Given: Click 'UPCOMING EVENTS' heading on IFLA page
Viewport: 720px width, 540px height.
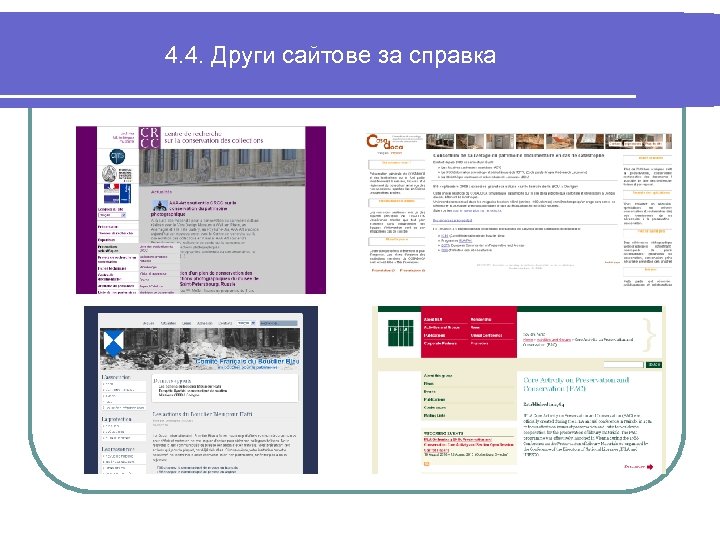Looking at the screenshot, I should pos(444,433).
